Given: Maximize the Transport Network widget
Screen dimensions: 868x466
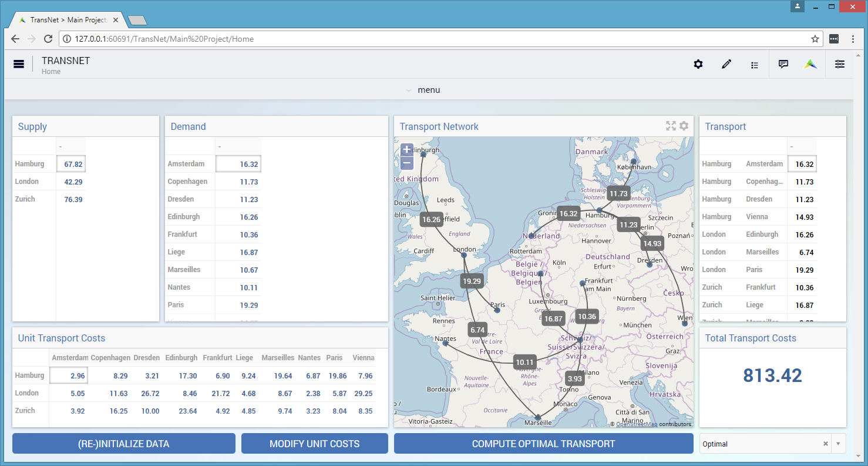Looking at the screenshot, I should point(671,126).
